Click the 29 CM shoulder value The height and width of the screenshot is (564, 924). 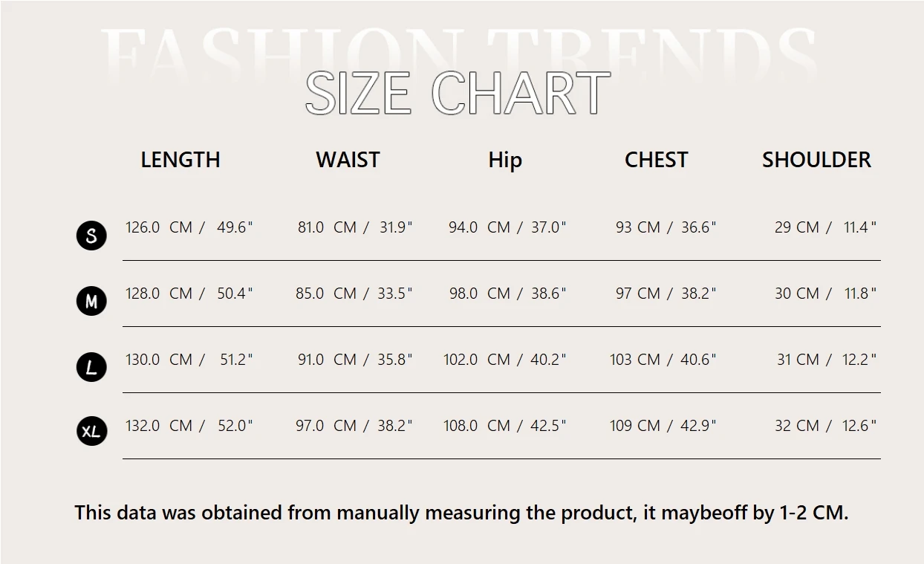(x=797, y=227)
